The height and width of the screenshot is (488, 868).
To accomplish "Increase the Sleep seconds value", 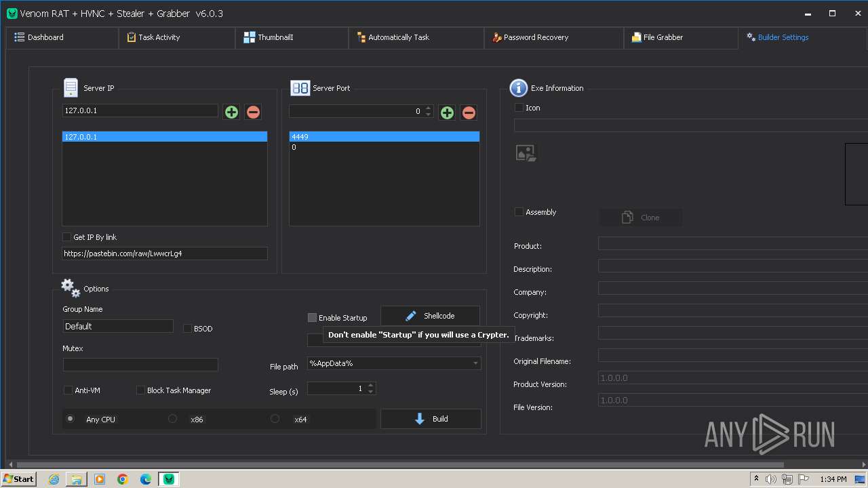I will coord(370,385).
